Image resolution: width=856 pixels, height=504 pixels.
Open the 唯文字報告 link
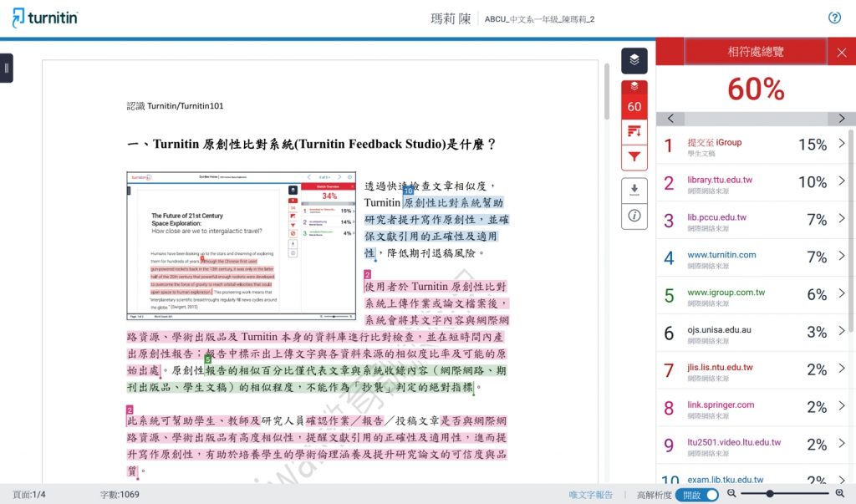point(591,495)
